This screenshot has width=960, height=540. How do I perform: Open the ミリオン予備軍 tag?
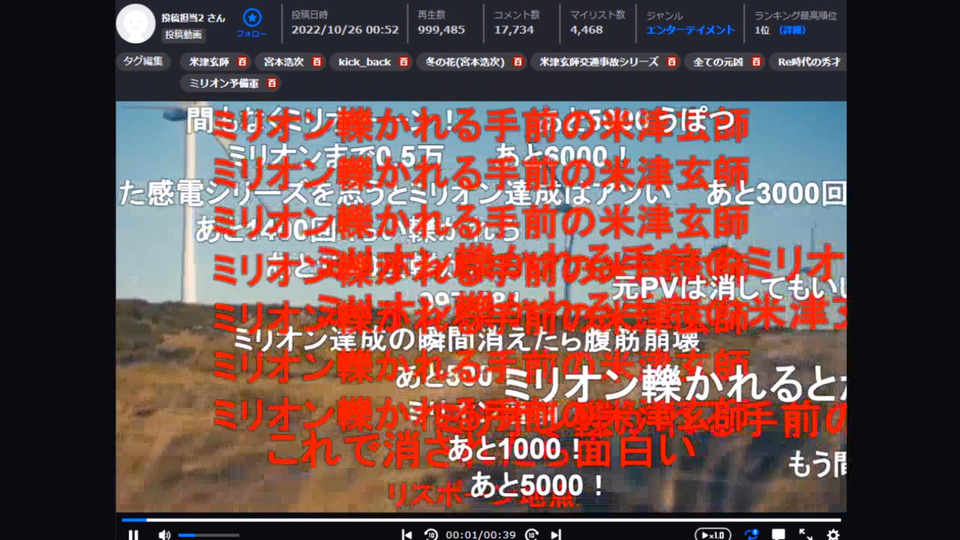pyautogui.click(x=224, y=83)
